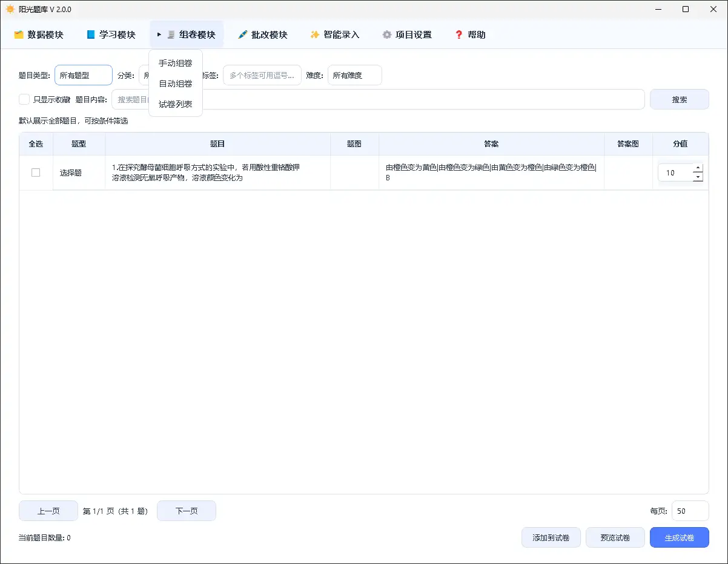This screenshot has width=728, height=564.
Task: Click the 答案图 column header
Action: 628,144
